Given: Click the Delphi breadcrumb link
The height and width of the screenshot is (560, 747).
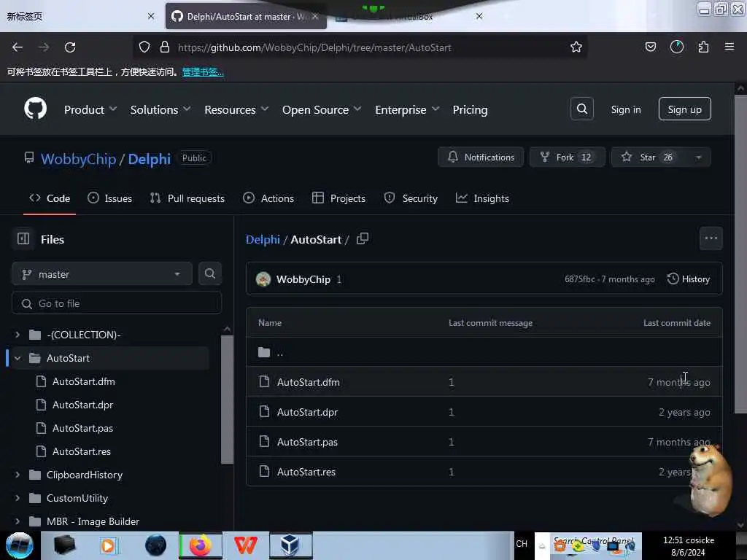Looking at the screenshot, I should click(263, 239).
